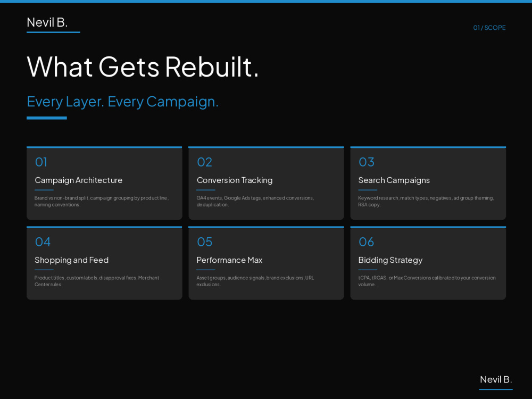This screenshot has height=399, width=532.
Task: Click the number 05 card marker
Action: coord(205,242)
